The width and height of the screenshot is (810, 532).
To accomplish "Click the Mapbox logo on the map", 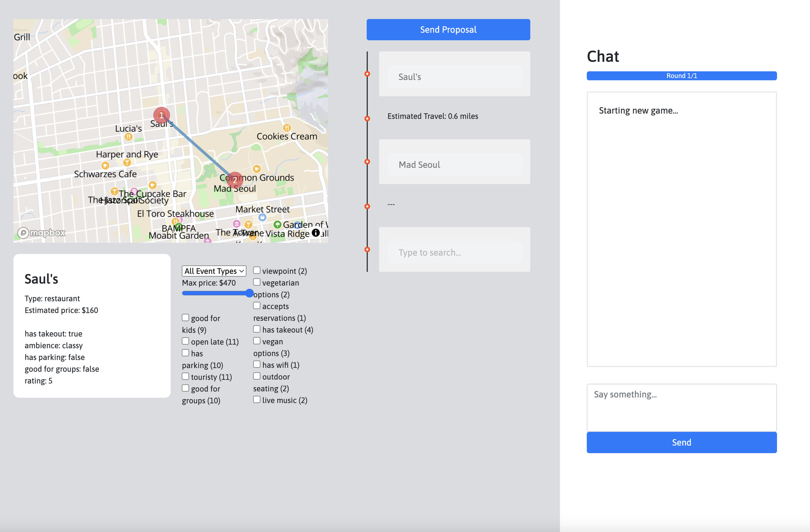I will point(42,233).
